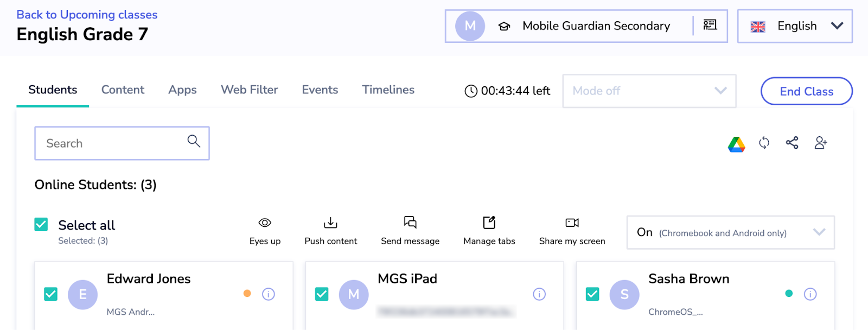The width and height of the screenshot is (868, 330).
Task: Activate Eyes up for selected students
Action: click(265, 231)
